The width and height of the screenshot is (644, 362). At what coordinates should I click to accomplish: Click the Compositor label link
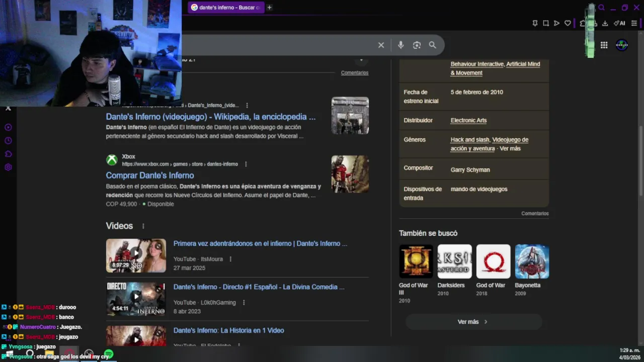pos(418,168)
